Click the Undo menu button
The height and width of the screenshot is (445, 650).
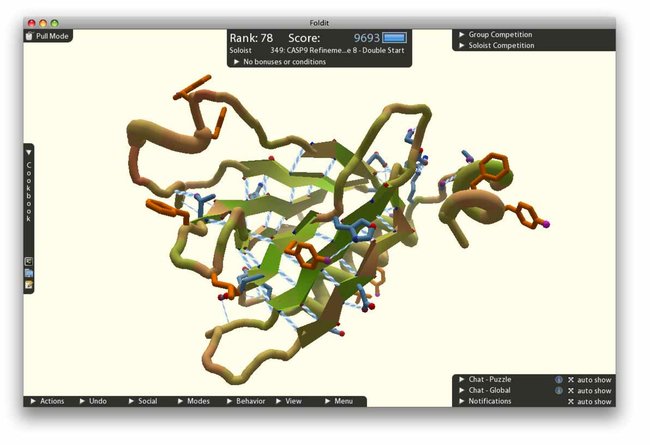92,401
